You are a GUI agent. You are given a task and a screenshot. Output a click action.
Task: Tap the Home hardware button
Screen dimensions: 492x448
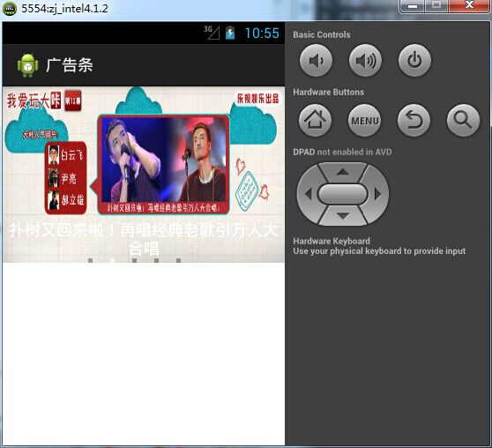point(315,121)
